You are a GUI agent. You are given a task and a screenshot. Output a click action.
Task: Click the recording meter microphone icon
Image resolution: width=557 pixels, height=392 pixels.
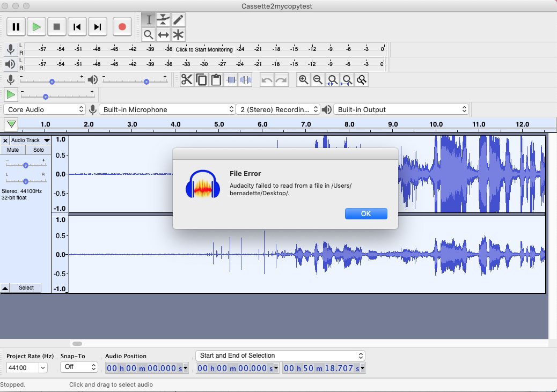[11, 49]
